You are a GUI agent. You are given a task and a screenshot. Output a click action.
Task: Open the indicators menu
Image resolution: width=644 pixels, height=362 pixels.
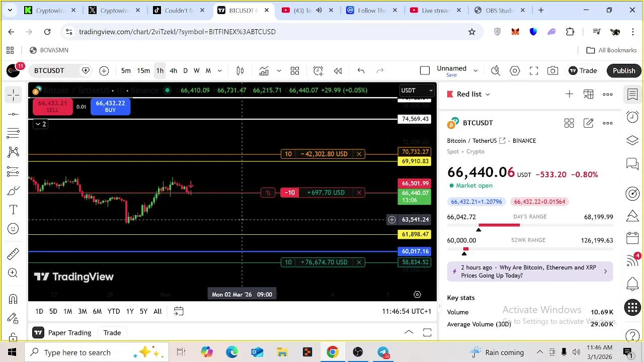(264, 71)
